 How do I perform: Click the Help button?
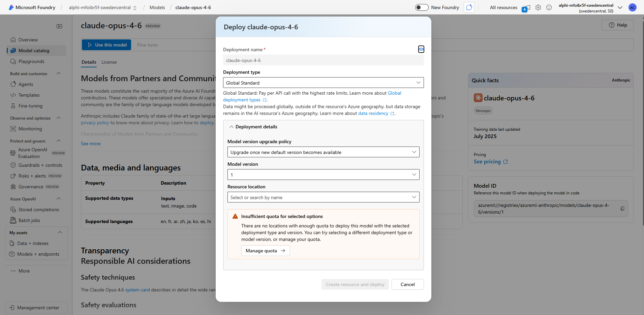click(618, 25)
